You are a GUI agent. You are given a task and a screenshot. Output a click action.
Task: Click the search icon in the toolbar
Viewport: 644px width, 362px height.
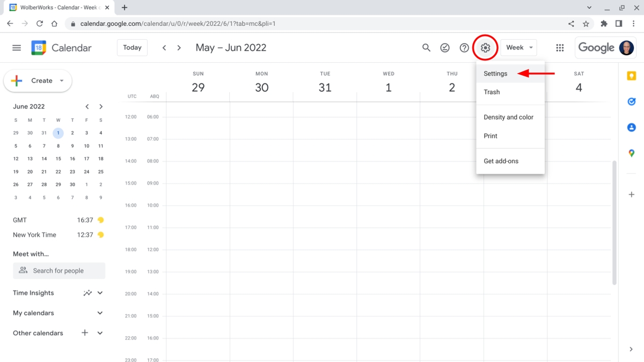(x=426, y=47)
